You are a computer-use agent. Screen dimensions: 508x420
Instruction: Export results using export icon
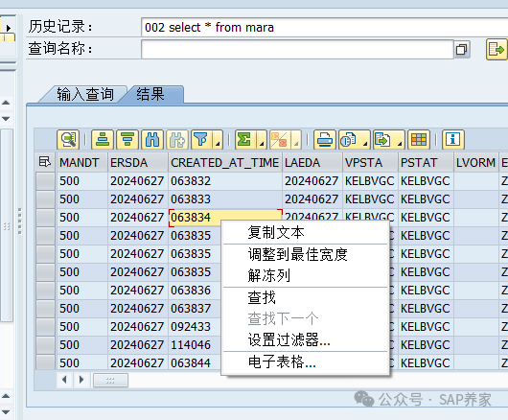pyautogui.click(x=383, y=140)
